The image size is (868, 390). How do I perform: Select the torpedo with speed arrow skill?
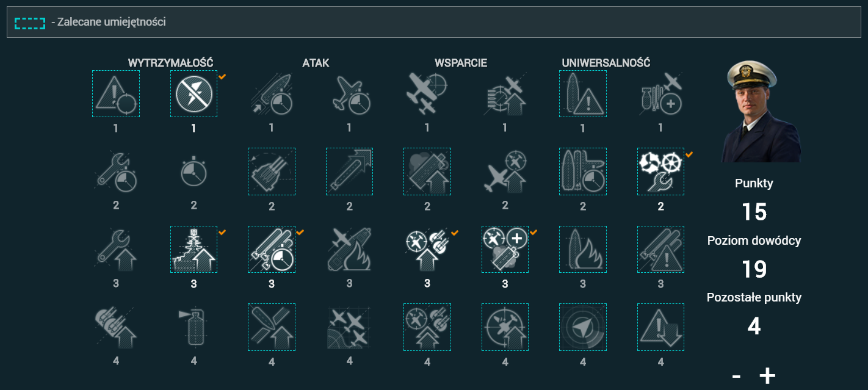349,172
